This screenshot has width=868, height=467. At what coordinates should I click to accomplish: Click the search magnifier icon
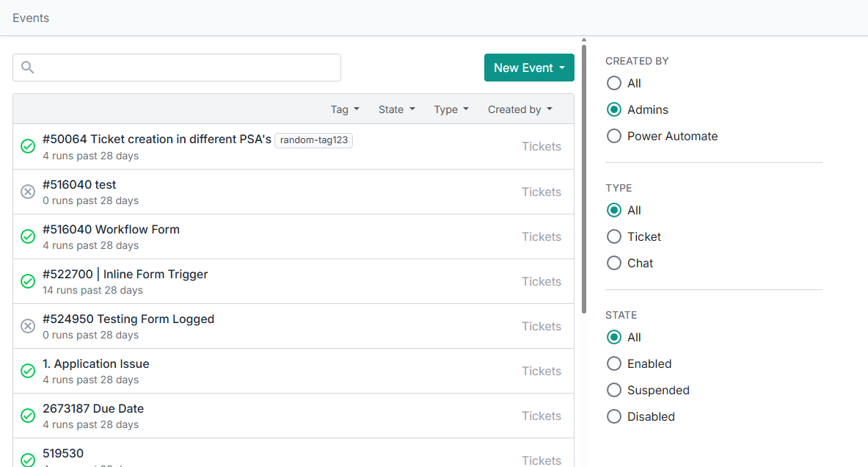click(28, 68)
